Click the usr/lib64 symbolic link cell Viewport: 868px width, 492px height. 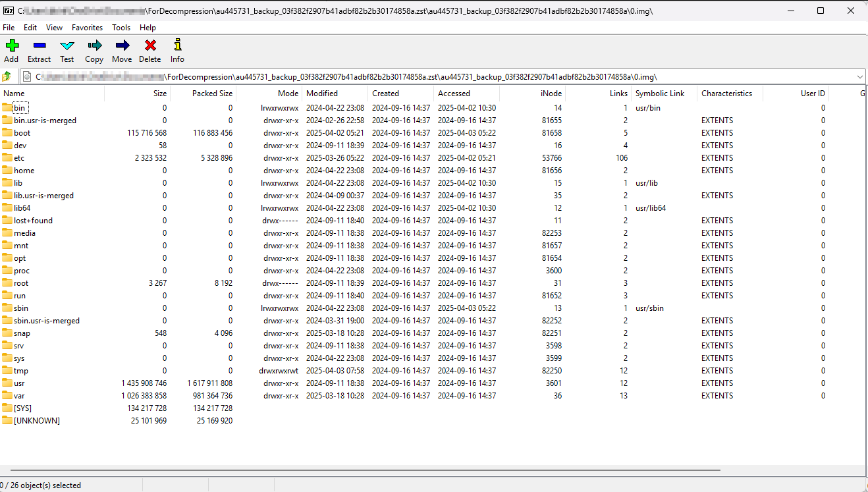(x=651, y=208)
